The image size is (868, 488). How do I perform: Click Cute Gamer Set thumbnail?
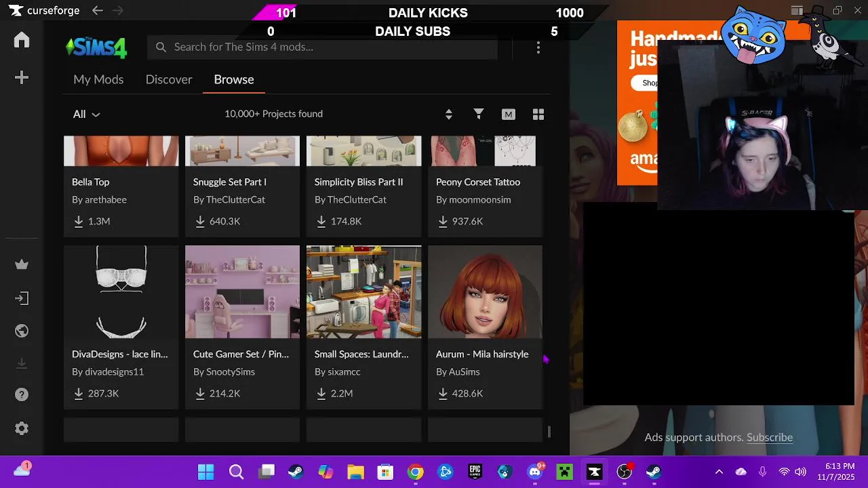[x=242, y=292]
